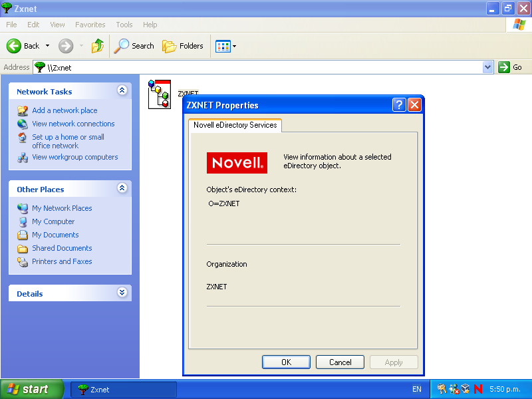Expand the Details panel
Screen dimensions: 532x399
click(x=122, y=293)
